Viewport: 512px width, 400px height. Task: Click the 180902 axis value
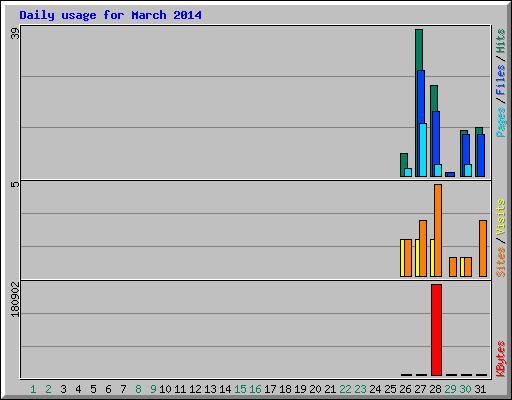click(x=15, y=299)
